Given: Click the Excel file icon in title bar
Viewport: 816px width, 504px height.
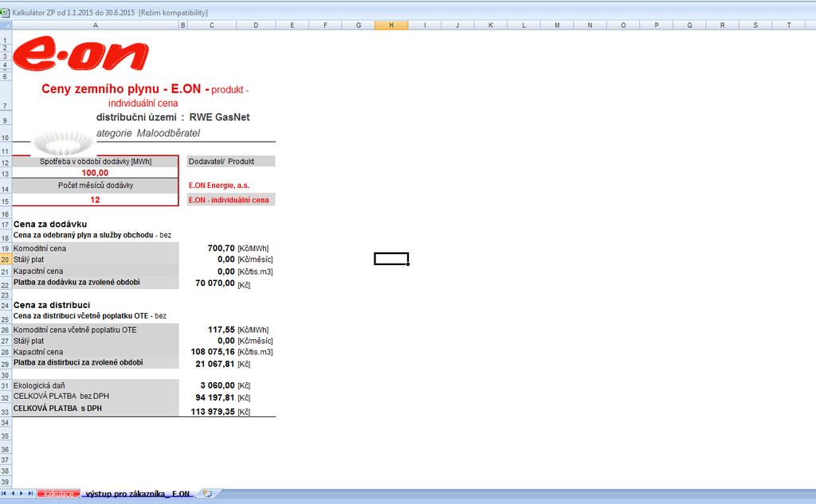Looking at the screenshot, I should (6, 13).
